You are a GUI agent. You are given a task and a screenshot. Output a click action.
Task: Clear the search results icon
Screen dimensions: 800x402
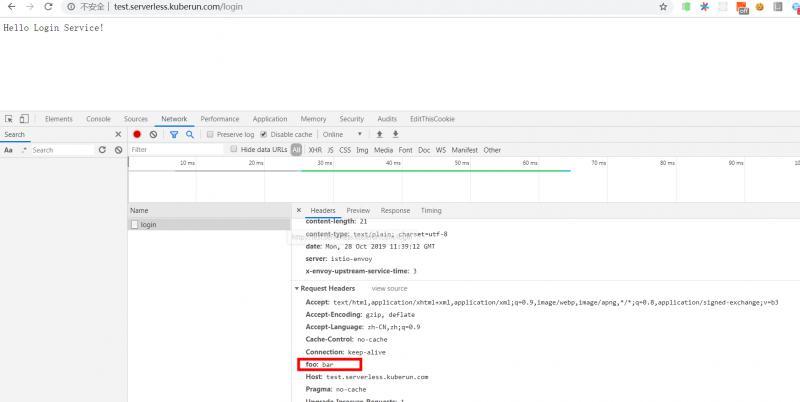point(118,150)
